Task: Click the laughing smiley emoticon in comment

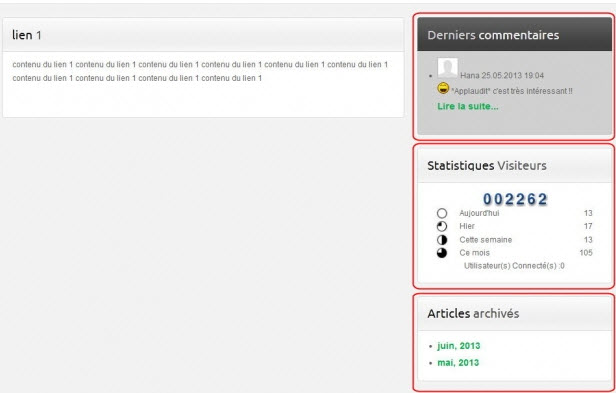Action: click(x=443, y=88)
